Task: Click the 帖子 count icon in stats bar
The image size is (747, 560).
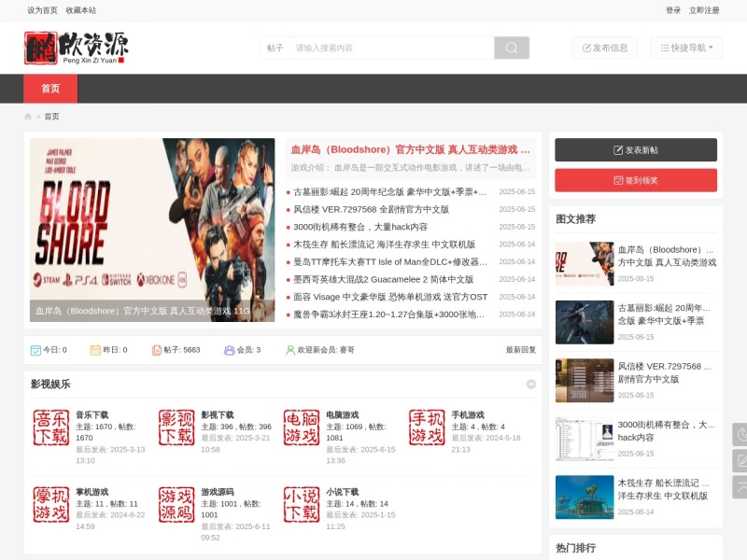Action: point(156,351)
